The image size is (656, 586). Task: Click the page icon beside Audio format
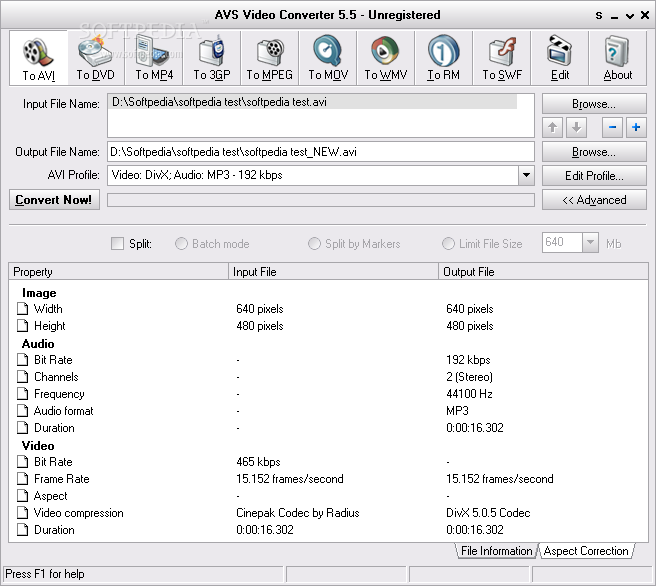[23, 411]
